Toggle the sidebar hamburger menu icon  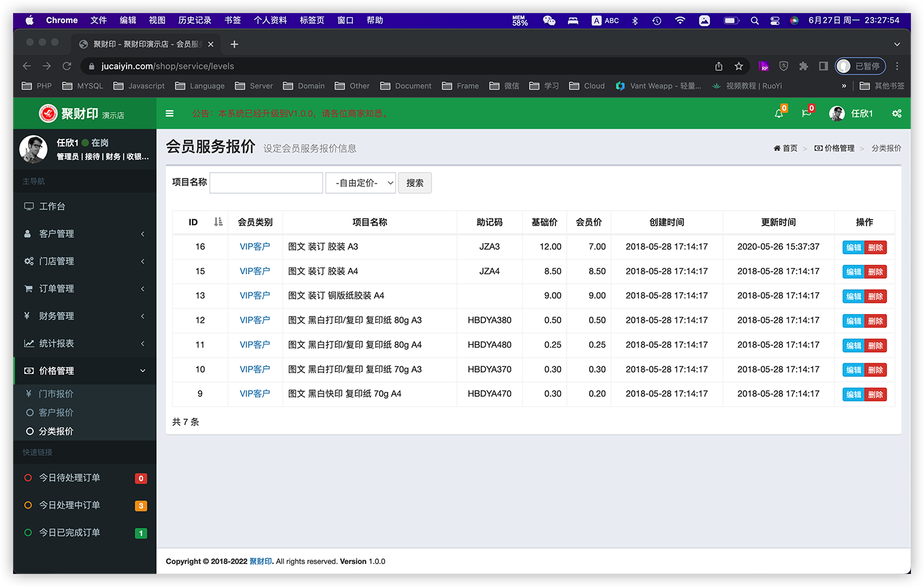169,113
